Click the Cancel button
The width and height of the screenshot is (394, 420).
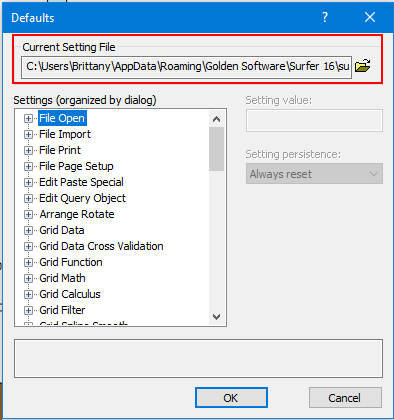pos(345,398)
